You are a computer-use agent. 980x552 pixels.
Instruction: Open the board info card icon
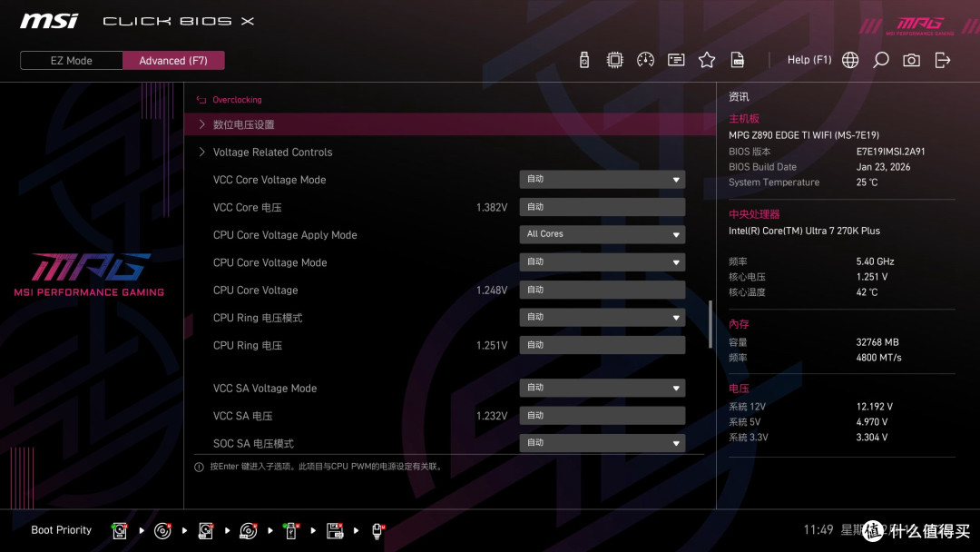pos(676,60)
